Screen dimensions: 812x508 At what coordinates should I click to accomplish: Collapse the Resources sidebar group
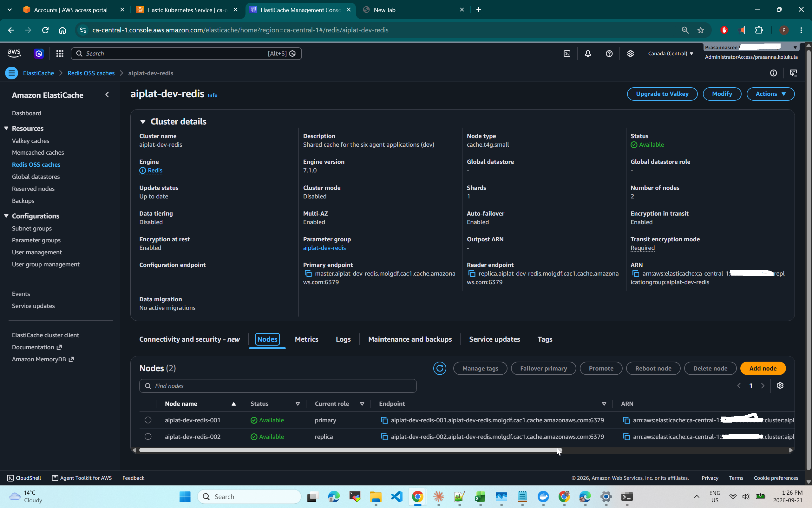tap(6, 128)
